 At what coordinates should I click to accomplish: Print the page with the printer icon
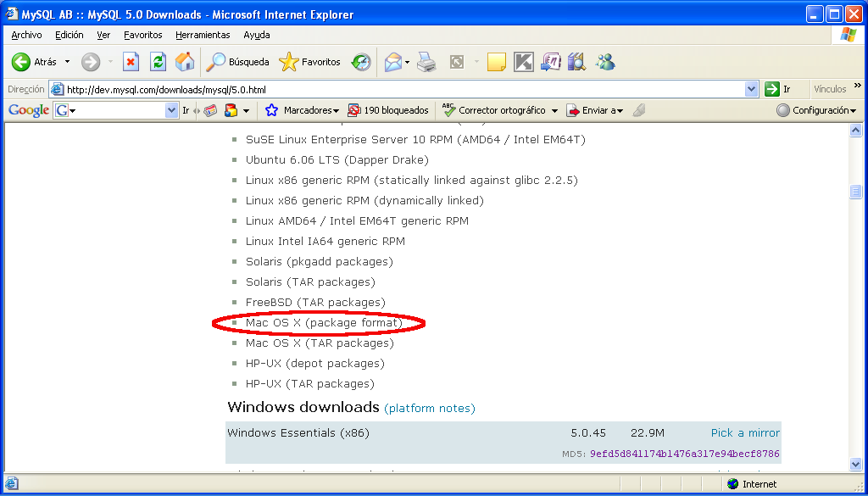[427, 62]
